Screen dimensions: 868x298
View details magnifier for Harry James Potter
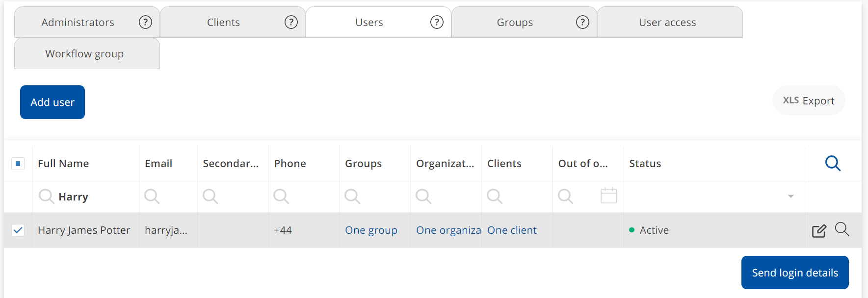[x=842, y=229]
